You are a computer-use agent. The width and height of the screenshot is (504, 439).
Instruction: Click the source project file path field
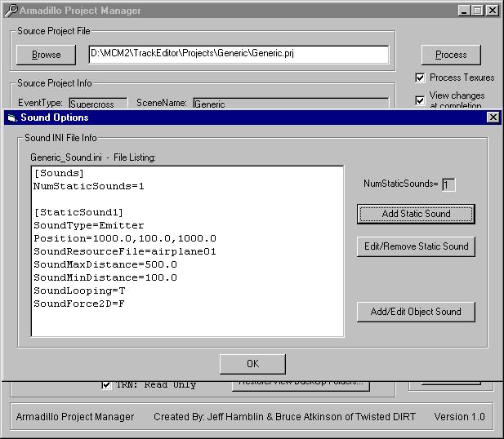[x=239, y=55]
